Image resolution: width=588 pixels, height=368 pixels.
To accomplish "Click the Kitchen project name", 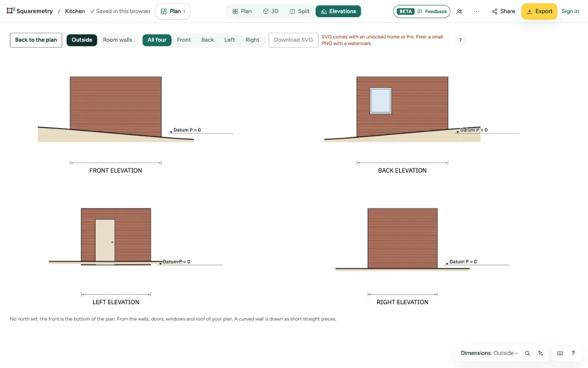I will coord(75,11).
